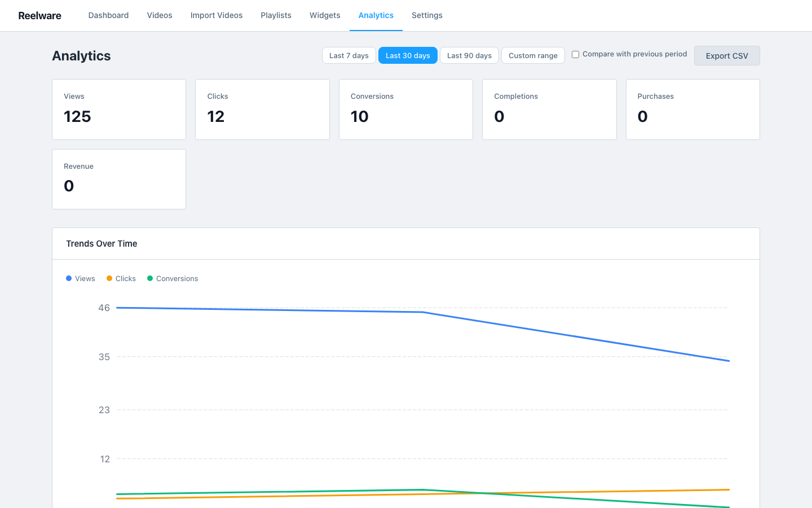Open the Settings page

(x=427, y=15)
